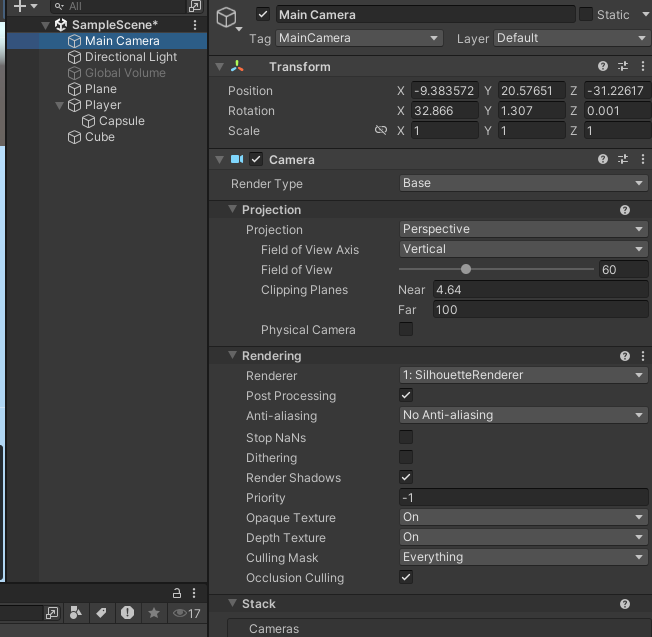This screenshot has height=637, width=652.
Task: Enable Physical Camera checkbox
Action: [x=406, y=329]
